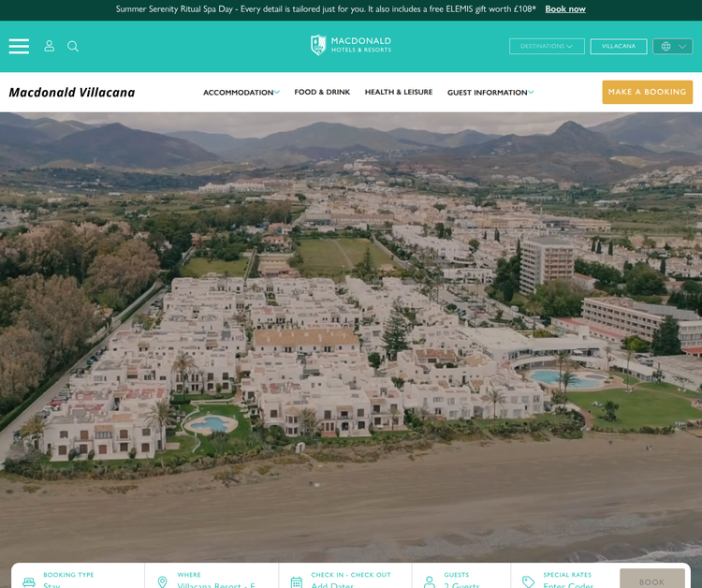Click the guests person icon
This screenshot has width=702, height=588.
(x=429, y=581)
